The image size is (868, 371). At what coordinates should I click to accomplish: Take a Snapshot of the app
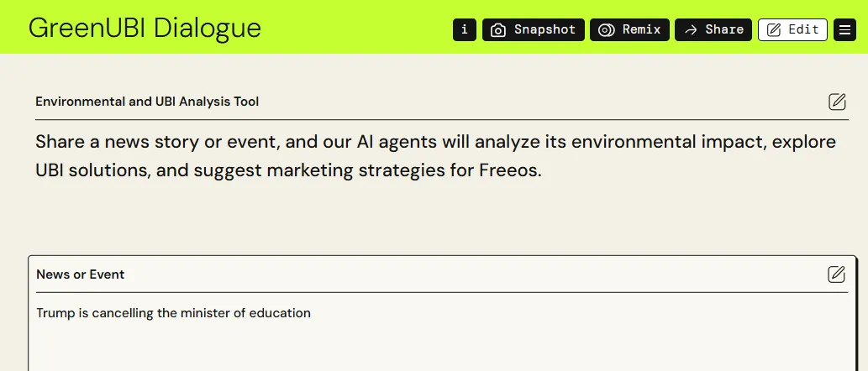533,30
